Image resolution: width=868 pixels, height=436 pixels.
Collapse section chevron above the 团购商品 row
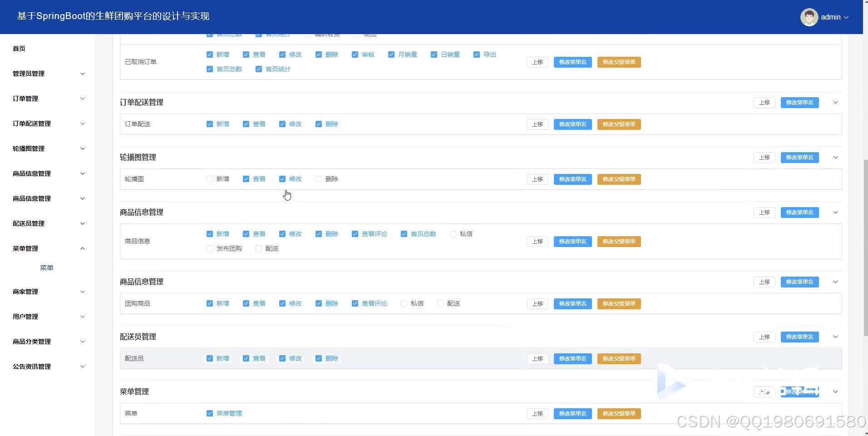(835, 282)
